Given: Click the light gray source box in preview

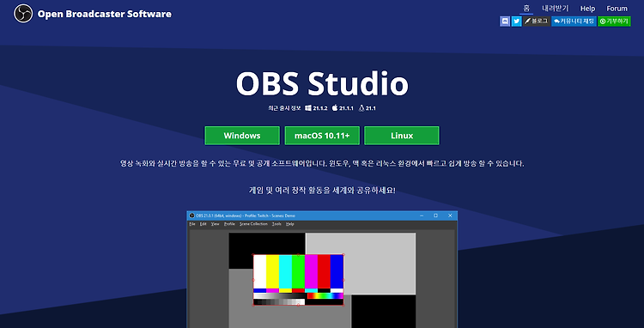Looking at the screenshot, I should pyautogui.click(x=380, y=264).
